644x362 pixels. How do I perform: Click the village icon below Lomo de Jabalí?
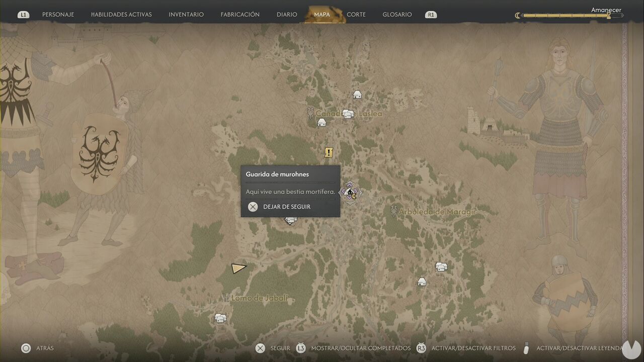point(220,318)
